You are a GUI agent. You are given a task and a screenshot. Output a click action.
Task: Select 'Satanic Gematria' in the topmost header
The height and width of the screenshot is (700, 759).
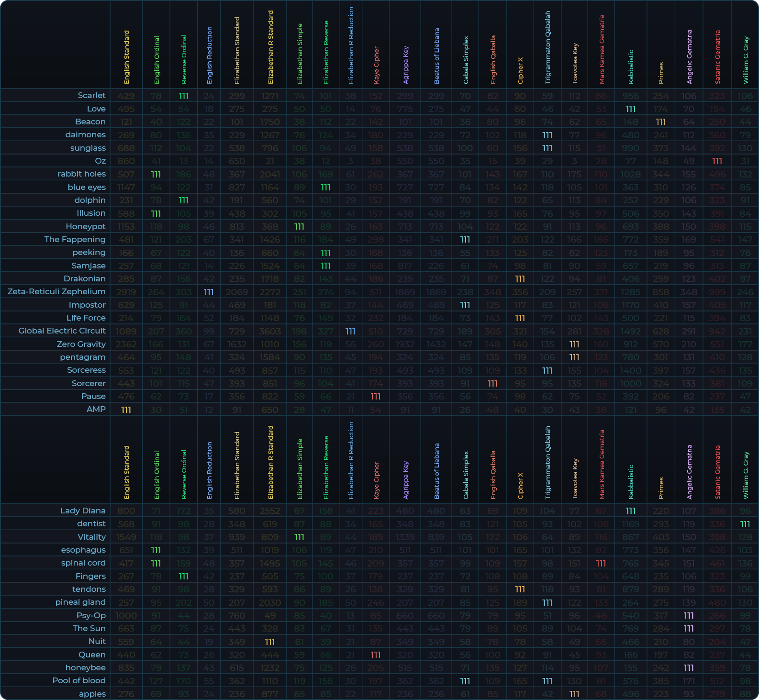pos(717,57)
